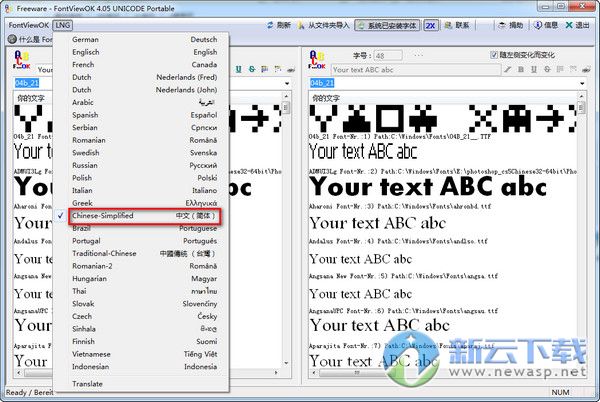Select Arabic language entry
Image resolution: width=600 pixels, height=402 pixels.
click(141, 103)
